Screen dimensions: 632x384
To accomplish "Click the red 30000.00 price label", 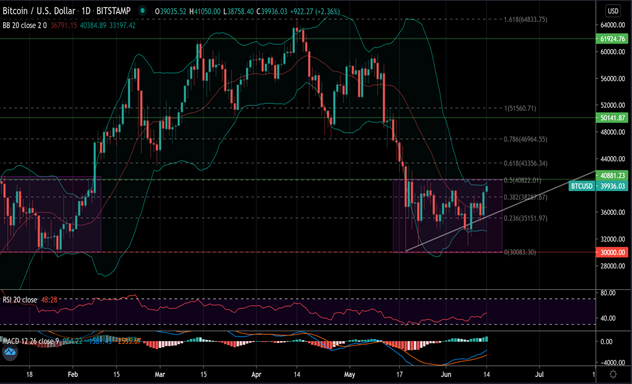I will tap(612, 252).
